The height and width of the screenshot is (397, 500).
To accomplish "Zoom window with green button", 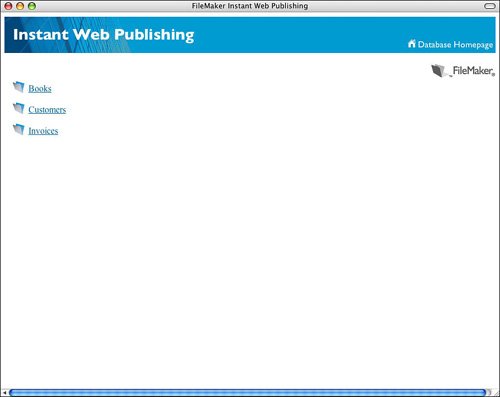I will [x=32, y=6].
